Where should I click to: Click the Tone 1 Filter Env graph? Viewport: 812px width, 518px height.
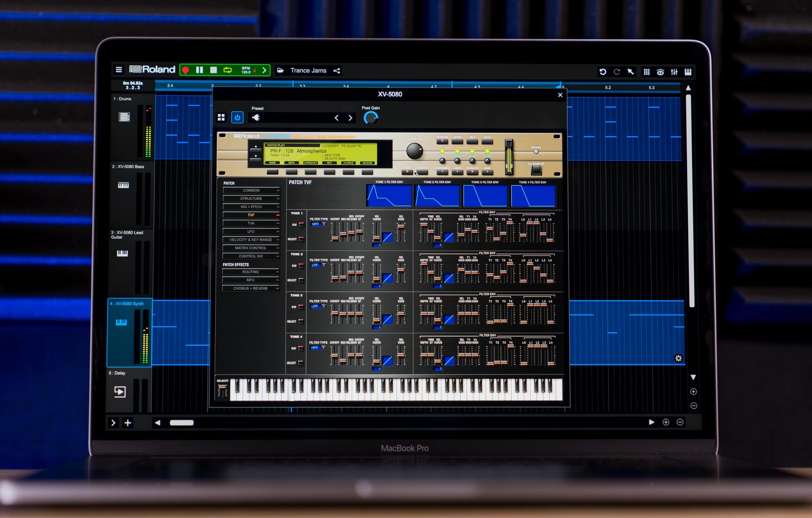[x=389, y=196]
